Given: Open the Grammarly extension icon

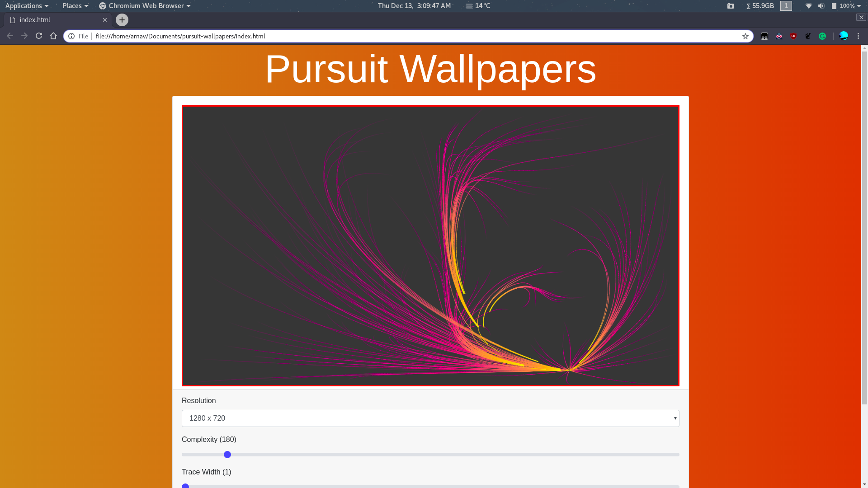Looking at the screenshot, I should 822,36.
